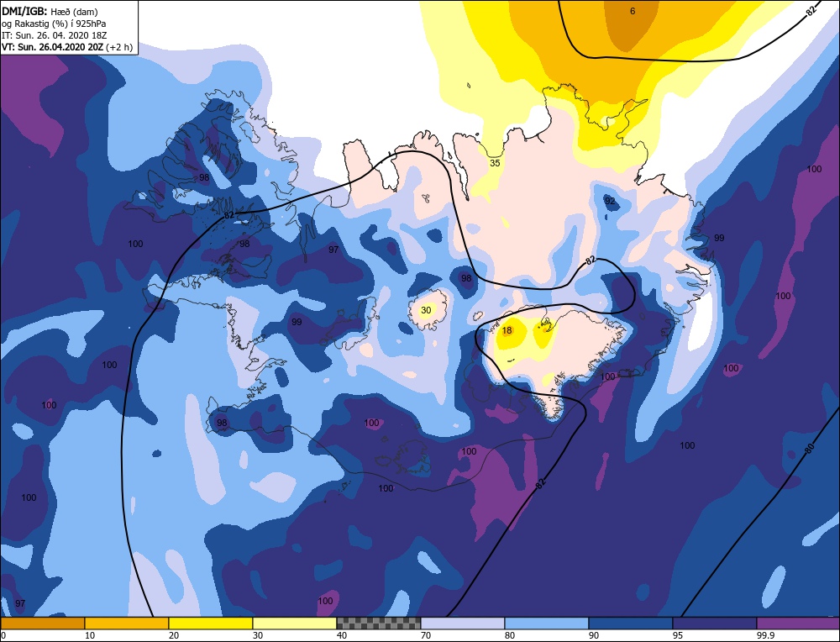Click the 0–10 dark orange legend swatch
The width and height of the screenshot is (840, 642).
coord(43,624)
